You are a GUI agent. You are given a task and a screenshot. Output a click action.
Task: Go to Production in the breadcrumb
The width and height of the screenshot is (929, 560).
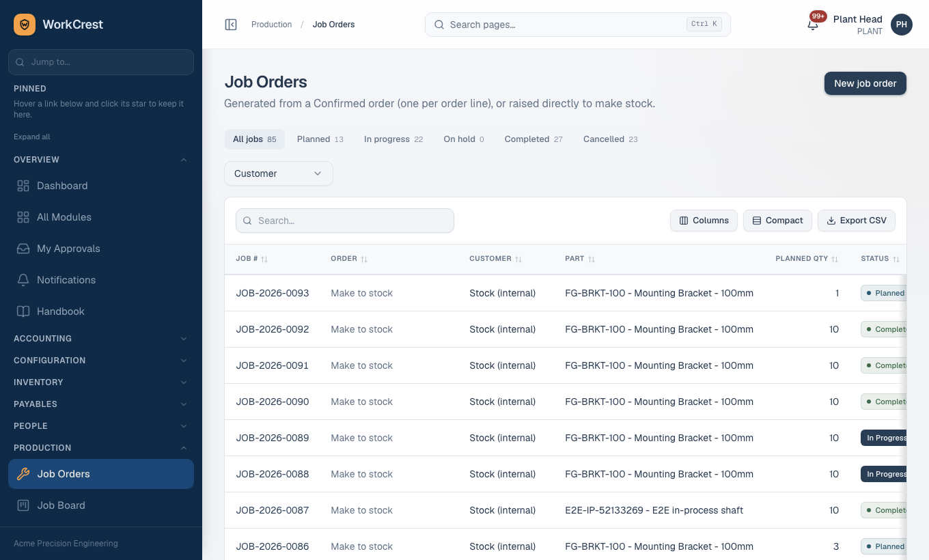[x=271, y=25]
